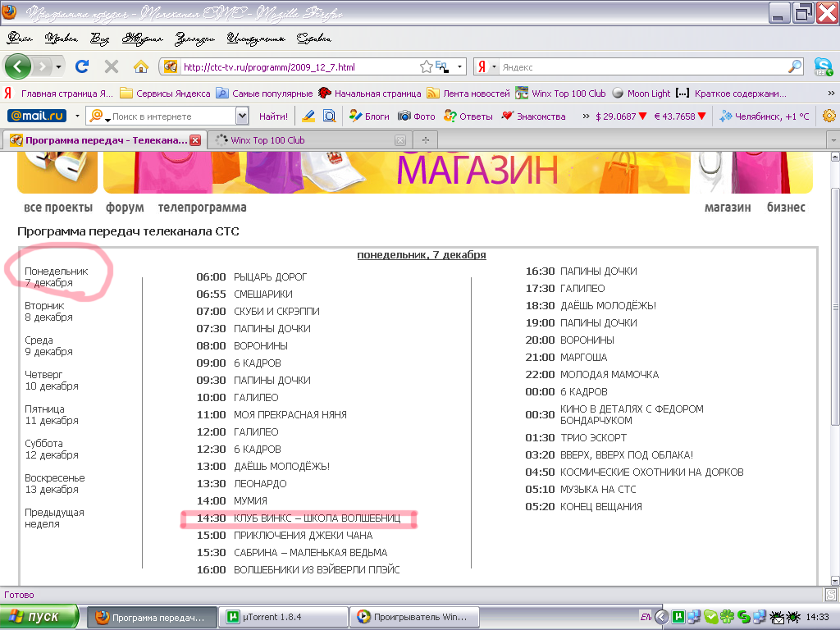Click the euro rate € 43.7658
The width and height of the screenshot is (840, 630).
point(680,116)
